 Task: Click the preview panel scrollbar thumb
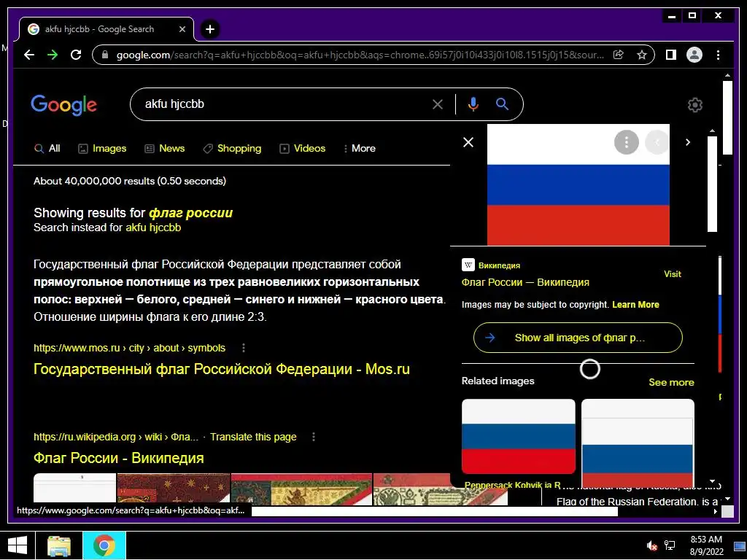point(712,184)
